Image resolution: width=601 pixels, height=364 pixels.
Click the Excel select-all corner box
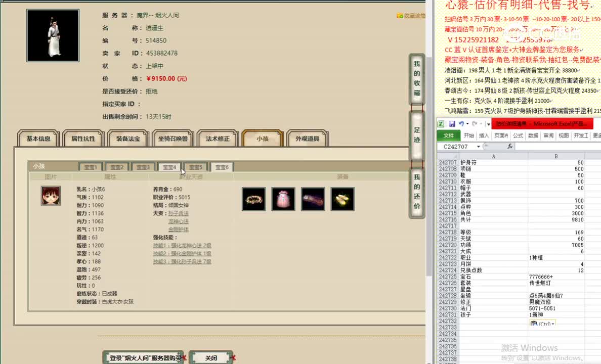click(448, 156)
